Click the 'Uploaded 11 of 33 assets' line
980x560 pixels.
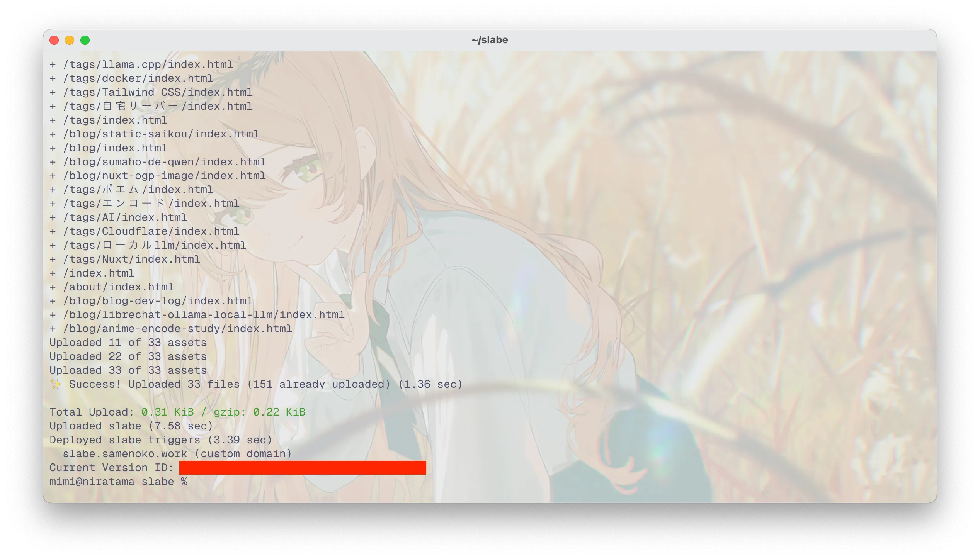click(128, 343)
